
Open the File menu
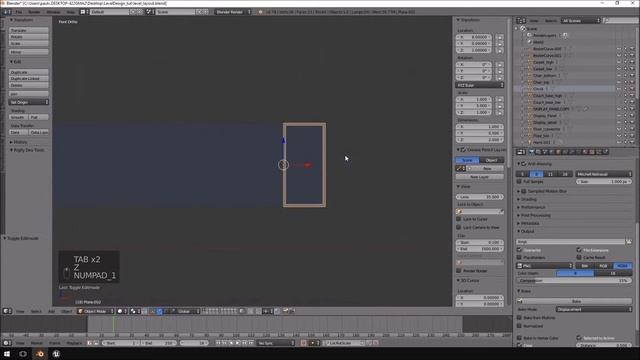[19, 12]
